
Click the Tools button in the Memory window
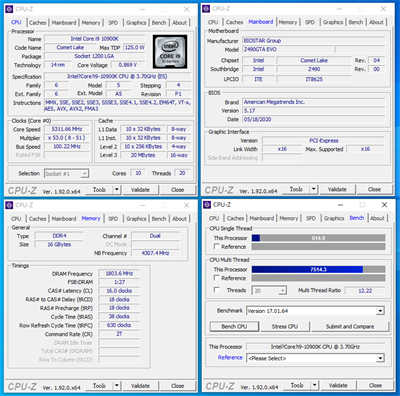click(99, 386)
